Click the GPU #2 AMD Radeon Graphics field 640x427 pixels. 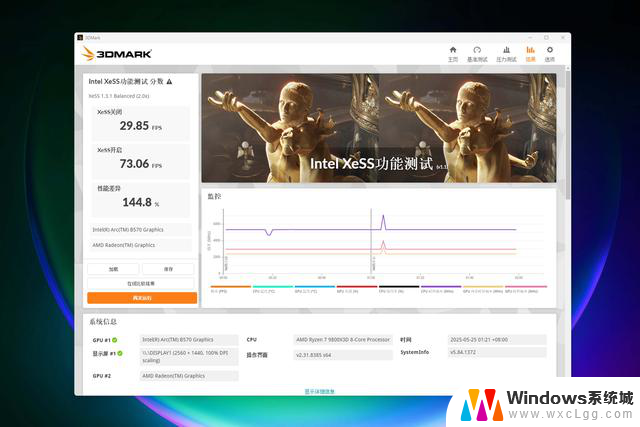(189, 376)
